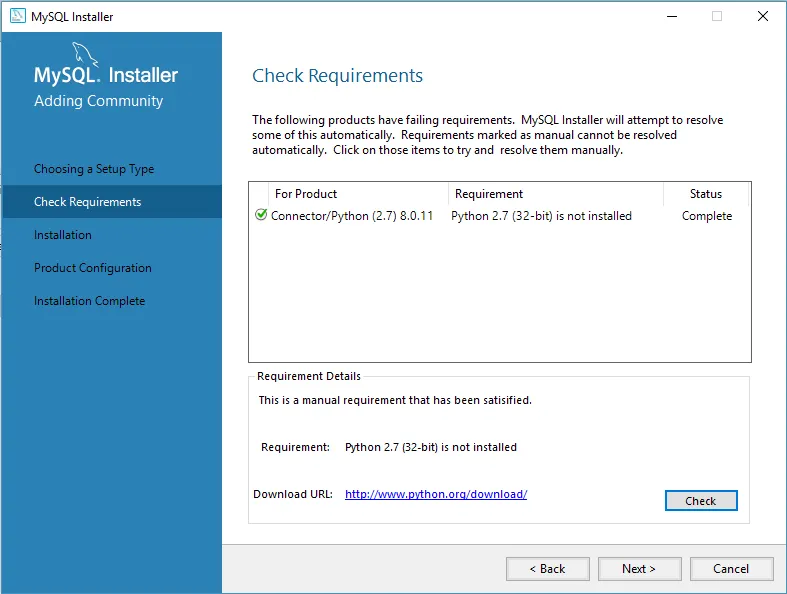Click the green checkmark beside Connector/Python

260,215
